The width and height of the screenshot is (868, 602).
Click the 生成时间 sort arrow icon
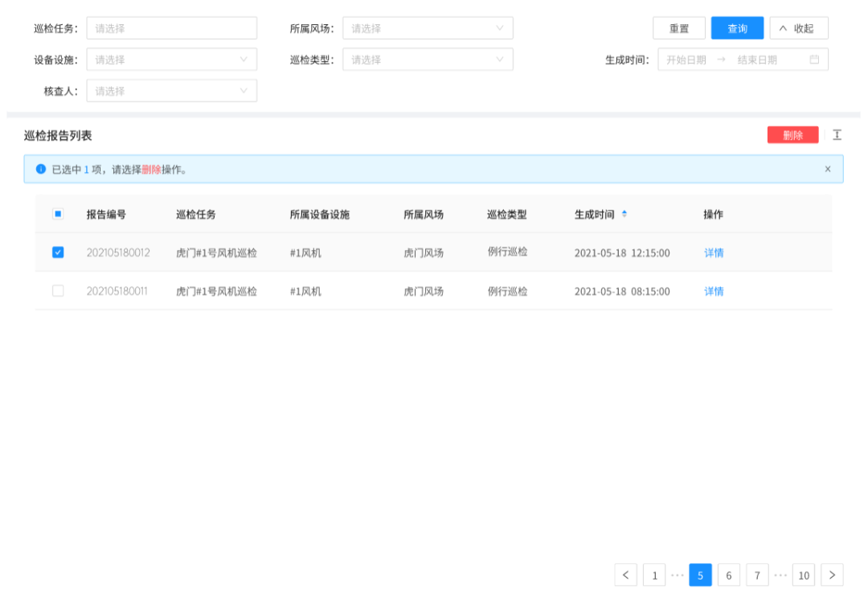coord(624,215)
